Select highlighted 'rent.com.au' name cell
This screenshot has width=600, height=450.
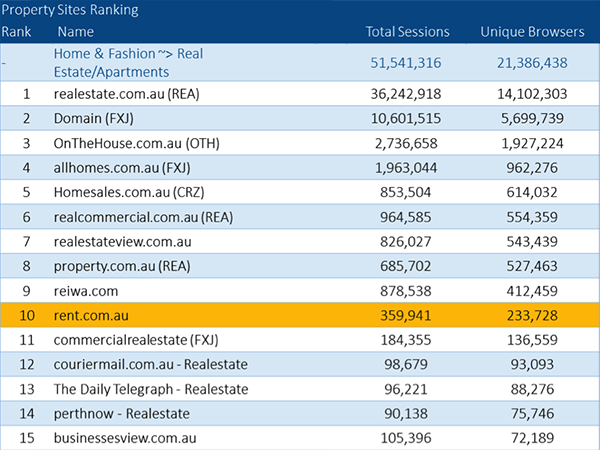coord(91,316)
